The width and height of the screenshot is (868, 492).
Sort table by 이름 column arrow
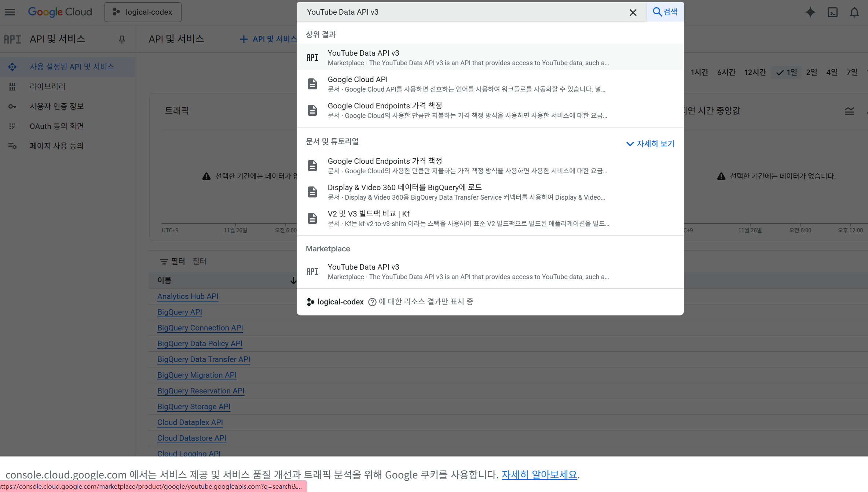click(x=293, y=281)
